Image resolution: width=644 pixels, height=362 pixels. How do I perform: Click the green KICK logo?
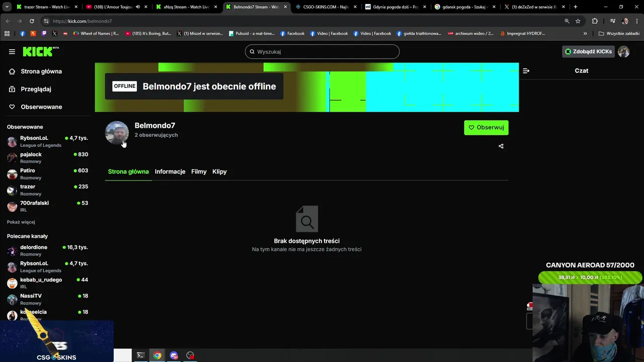coord(40,51)
